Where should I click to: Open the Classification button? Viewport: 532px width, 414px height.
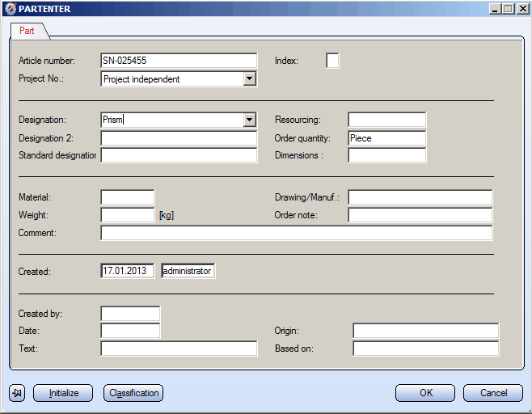133,393
